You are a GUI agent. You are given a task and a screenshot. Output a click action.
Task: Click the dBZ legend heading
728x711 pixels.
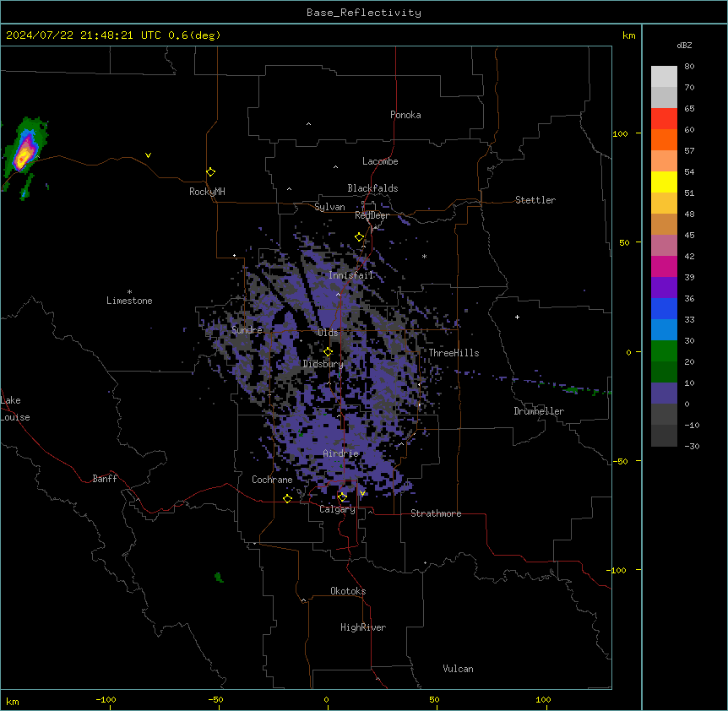[684, 46]
